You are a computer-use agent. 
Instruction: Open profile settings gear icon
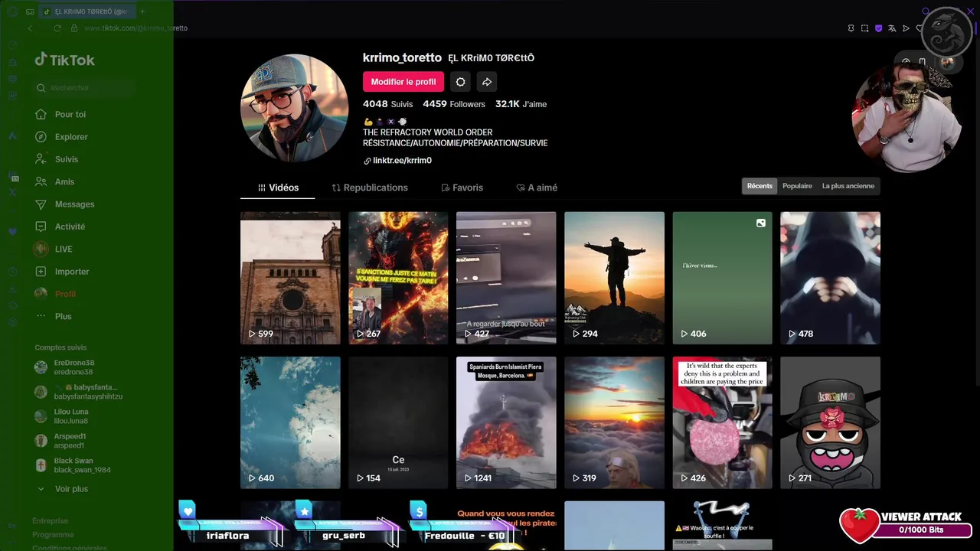click(460, 82)
